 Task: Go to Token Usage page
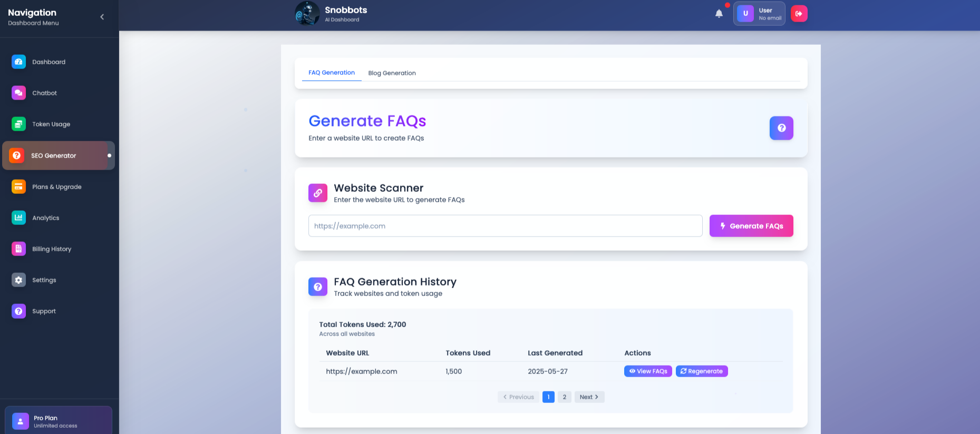51,124
